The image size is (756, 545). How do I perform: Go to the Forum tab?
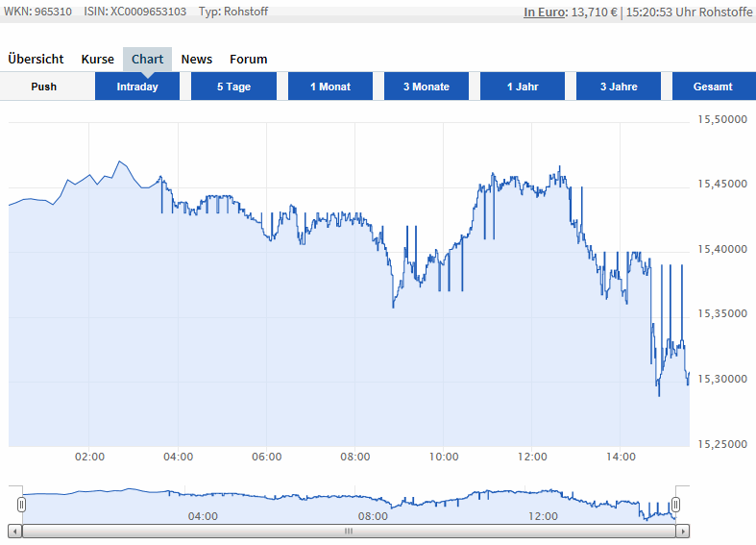coord(248,59)
